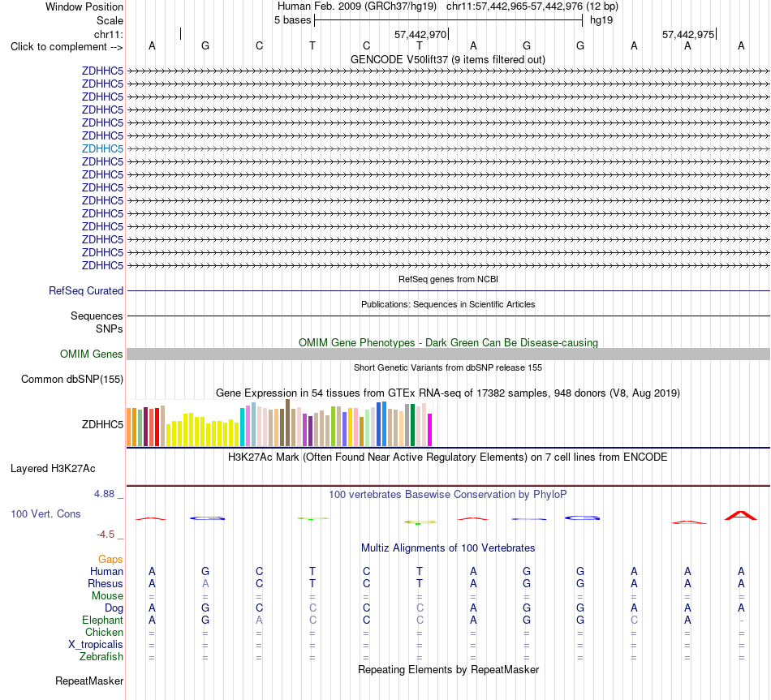The height and width of the screenshot is (700, 771).
Task: Click the highlighted light-blue ZDHHC5 transcript label
Action: point(102,148)
